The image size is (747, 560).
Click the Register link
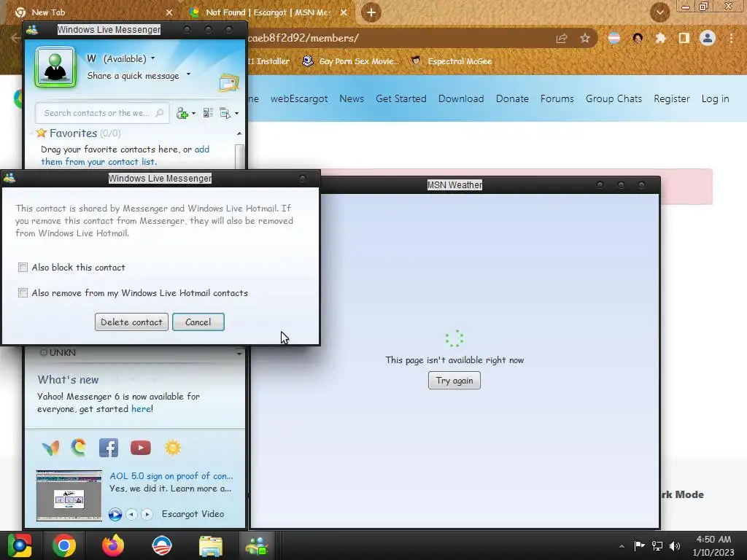point(672,98)
